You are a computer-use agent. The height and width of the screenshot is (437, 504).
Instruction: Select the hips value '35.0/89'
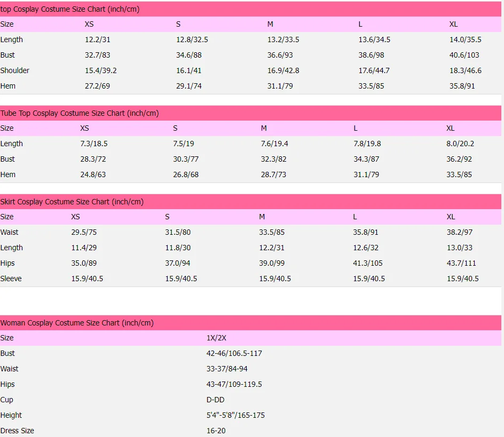(x=84, y=263)
